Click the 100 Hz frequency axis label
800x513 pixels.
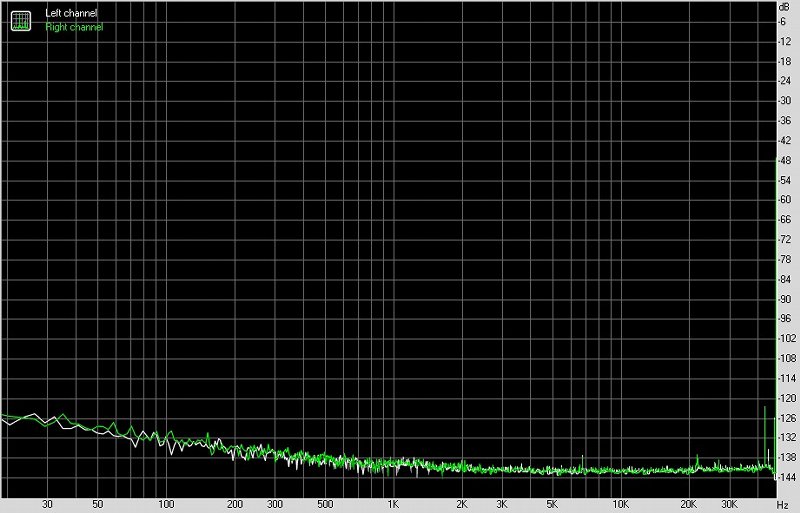tap(166, 505)
